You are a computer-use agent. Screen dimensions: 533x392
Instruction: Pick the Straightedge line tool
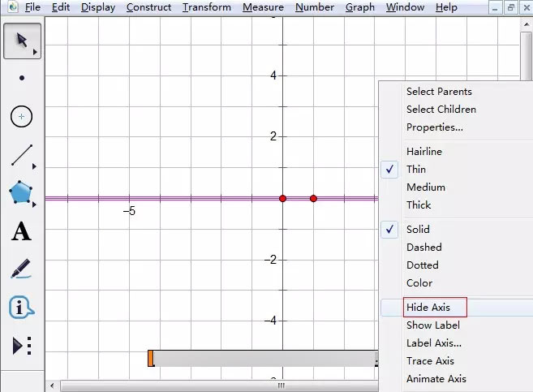tap(22, 155)
